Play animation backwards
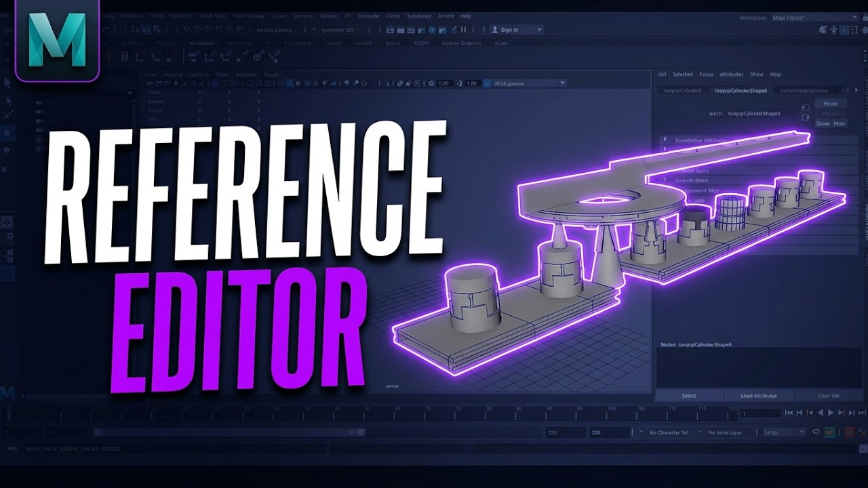This screenshot has width=868, height=488. (821, 412)
